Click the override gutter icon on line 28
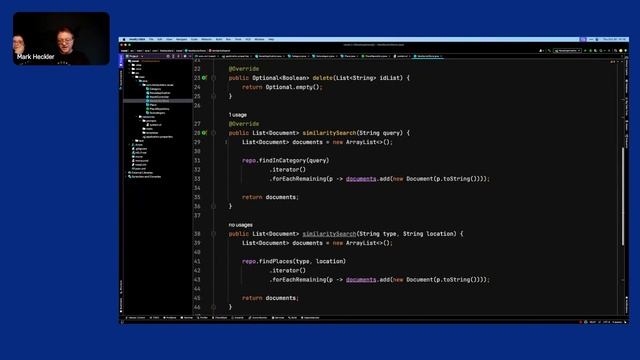 (204, 133)
